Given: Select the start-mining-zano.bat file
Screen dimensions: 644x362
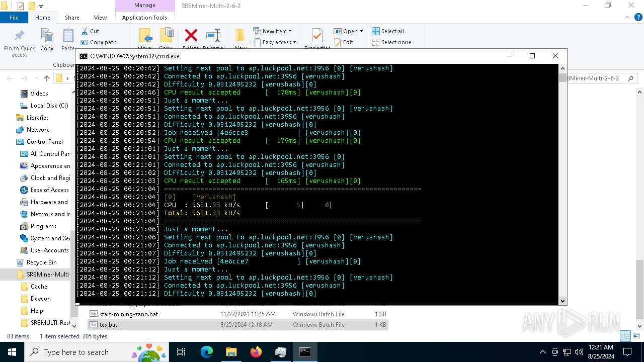Looking at the screenshot, I should coord(238,314).
